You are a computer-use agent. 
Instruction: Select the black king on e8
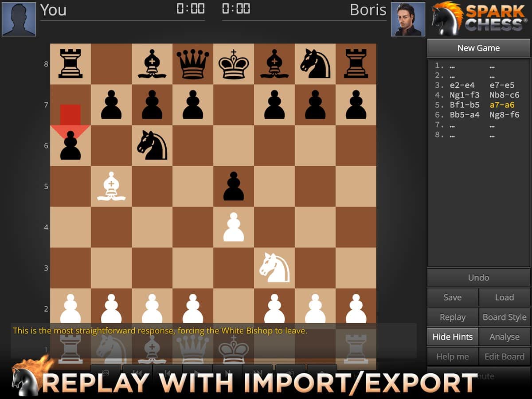pos(234,64)
